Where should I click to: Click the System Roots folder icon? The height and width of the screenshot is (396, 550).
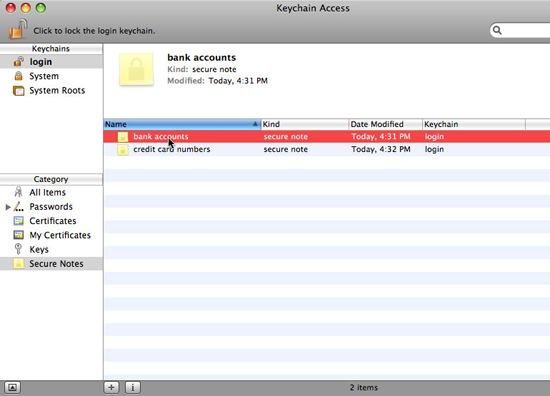pos(19,90)
